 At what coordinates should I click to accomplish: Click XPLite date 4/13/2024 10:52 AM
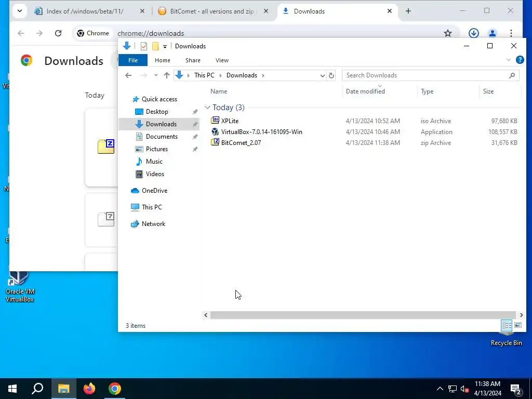373,121
